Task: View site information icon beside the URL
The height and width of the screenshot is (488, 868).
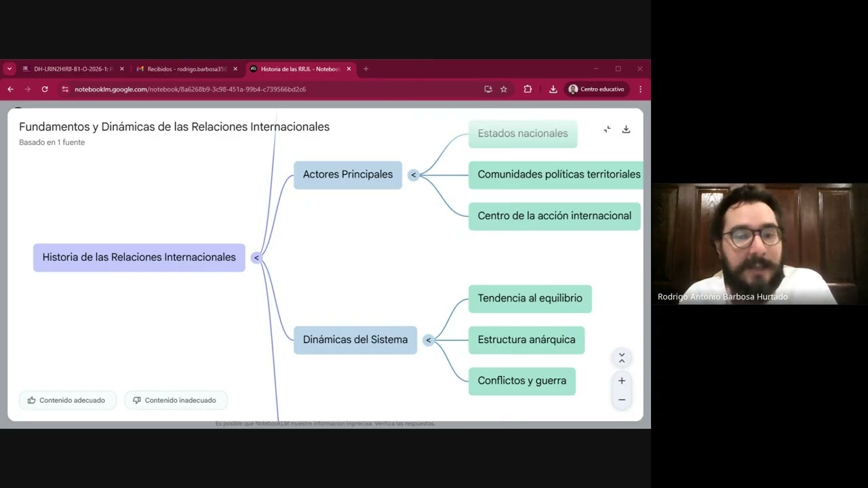Action: click(x=65, y=89)
